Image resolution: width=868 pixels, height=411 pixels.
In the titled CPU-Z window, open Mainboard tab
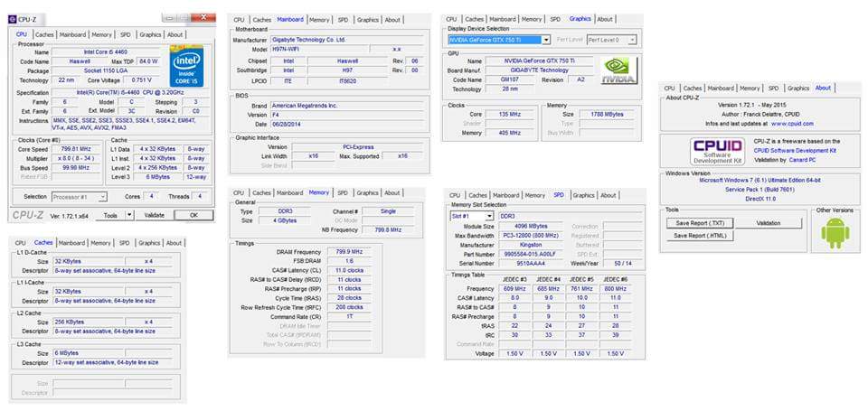(72, 35)
